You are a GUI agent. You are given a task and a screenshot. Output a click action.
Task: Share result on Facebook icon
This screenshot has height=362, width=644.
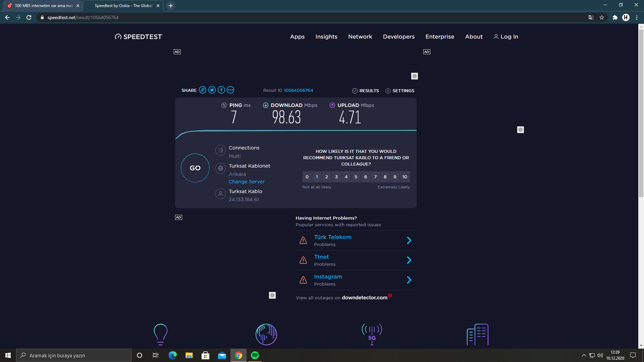221,90
